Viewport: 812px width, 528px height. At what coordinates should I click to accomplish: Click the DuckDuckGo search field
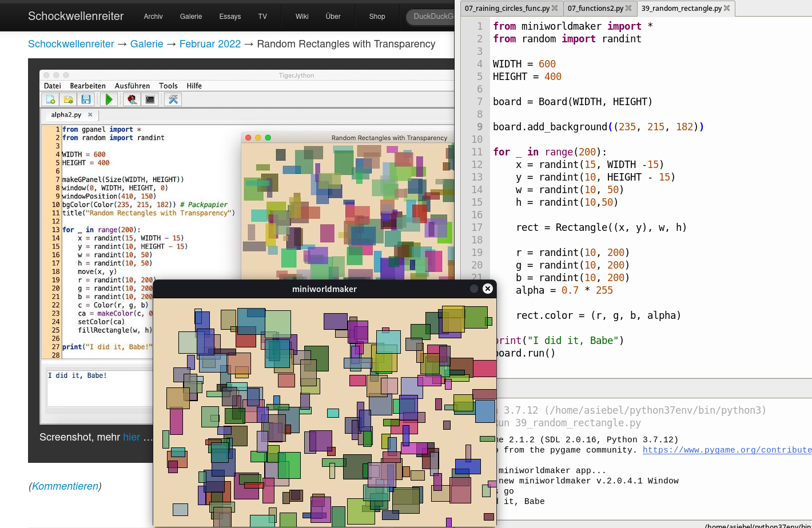[x=431, y=17]
